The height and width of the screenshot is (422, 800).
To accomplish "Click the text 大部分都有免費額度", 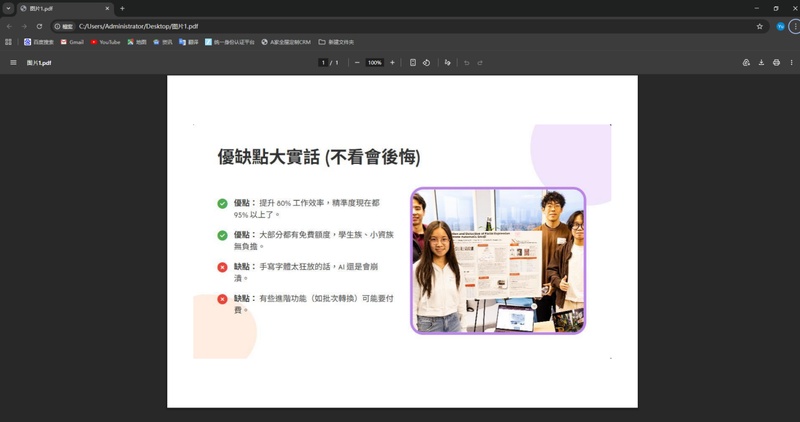I will click(x=296, y=235).
